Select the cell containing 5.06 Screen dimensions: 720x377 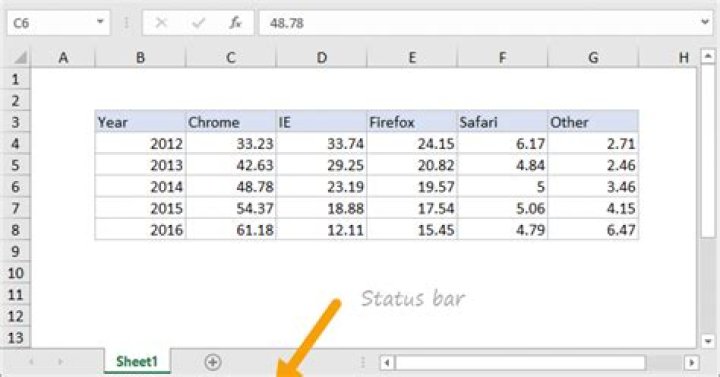[x=502, y=208]
